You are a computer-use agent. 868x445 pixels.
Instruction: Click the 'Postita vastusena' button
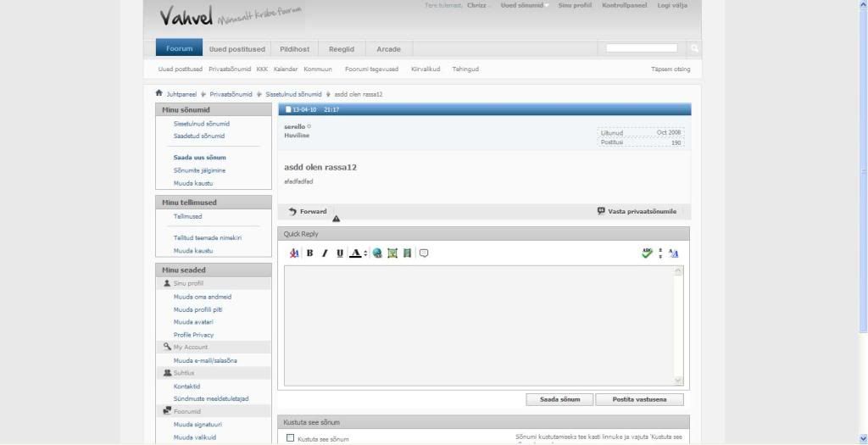point(638,399)
